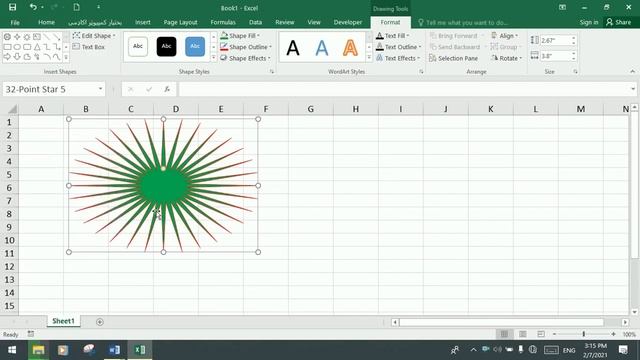
Task: Apply the orange outlined WordArt style
Action: coord(350,48)
